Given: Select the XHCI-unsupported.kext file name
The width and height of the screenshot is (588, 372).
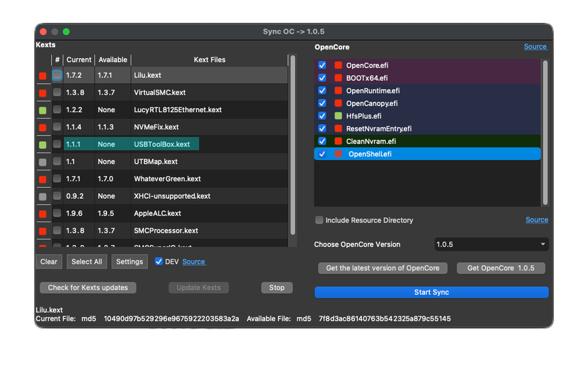Looking at the screenshot, I should [x=172, y=196].
